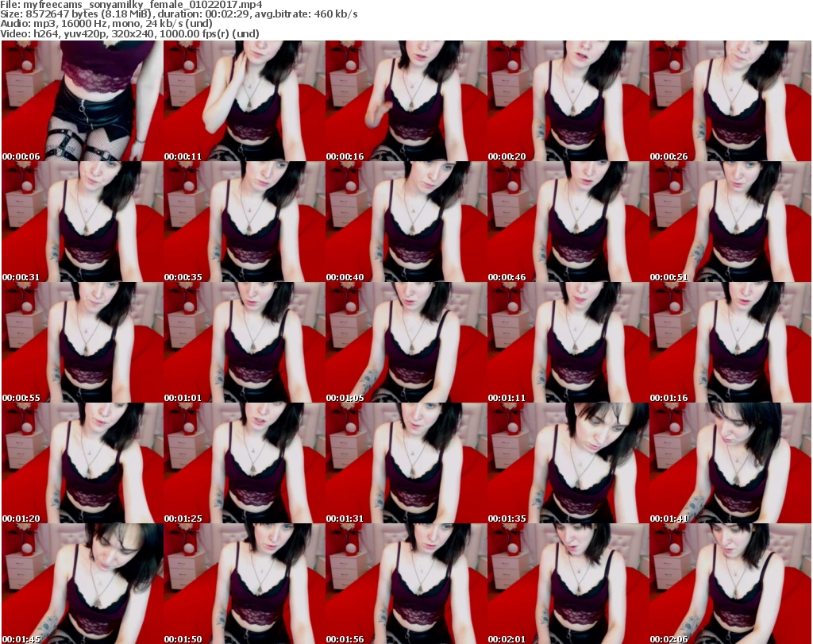This screenshot has height=644, width=813.
Task: Click the thumbnail labeled 00:01:50
Action: (245, 584)
